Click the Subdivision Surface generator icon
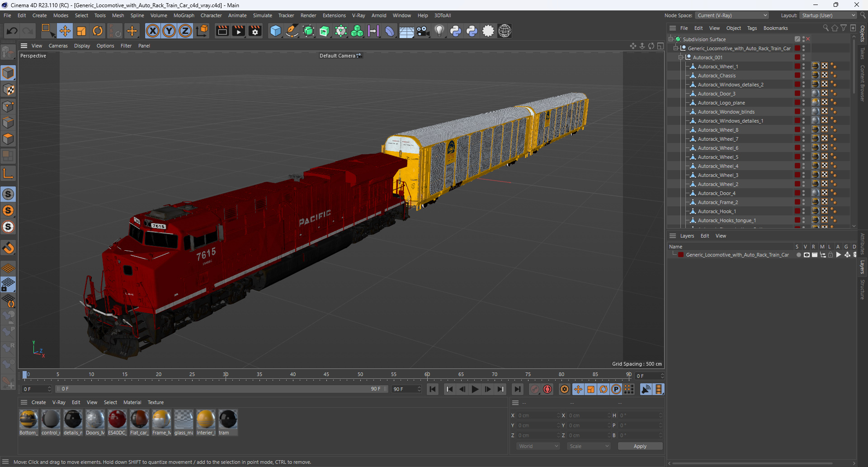Image resolution: width=868 pixels, height=467 pixels. click(x=308, y=31)
